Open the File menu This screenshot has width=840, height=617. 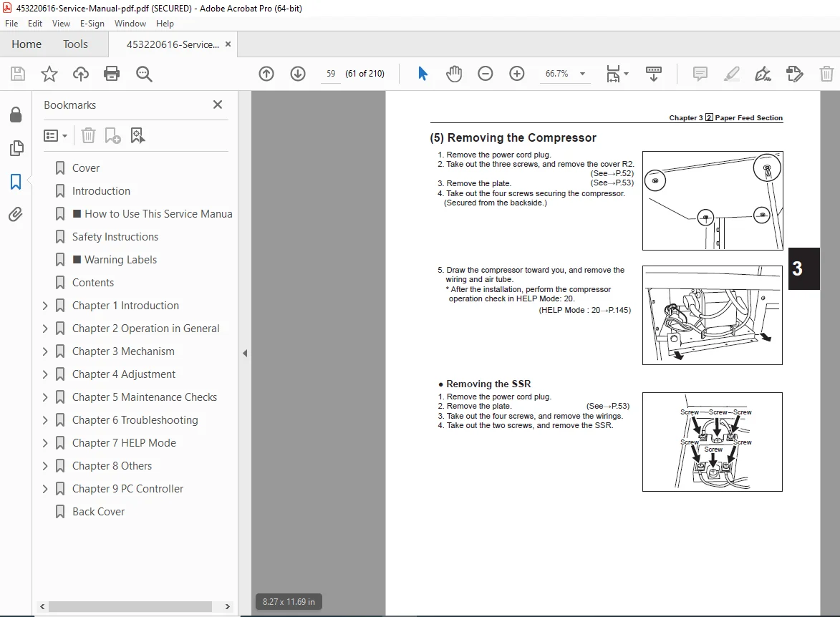11,24
